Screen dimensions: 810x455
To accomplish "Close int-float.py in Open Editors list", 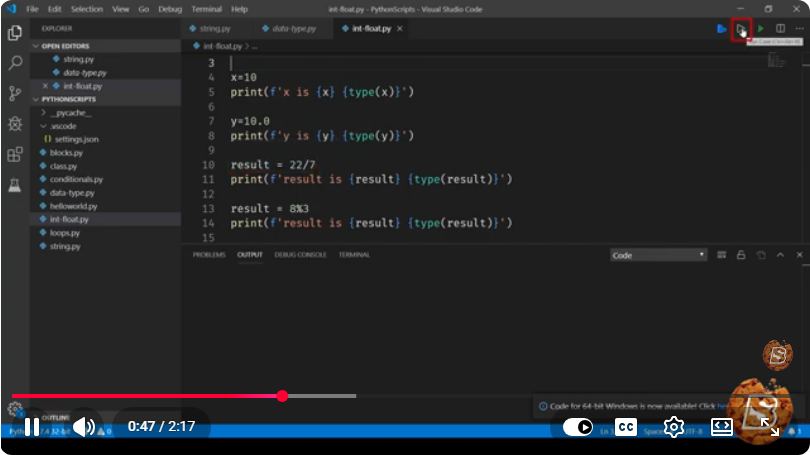I will click(x=45, y=86).
